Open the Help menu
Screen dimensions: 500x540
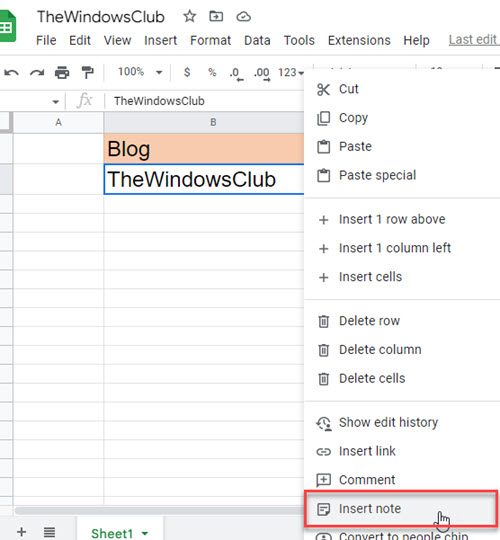coord(416,40)
